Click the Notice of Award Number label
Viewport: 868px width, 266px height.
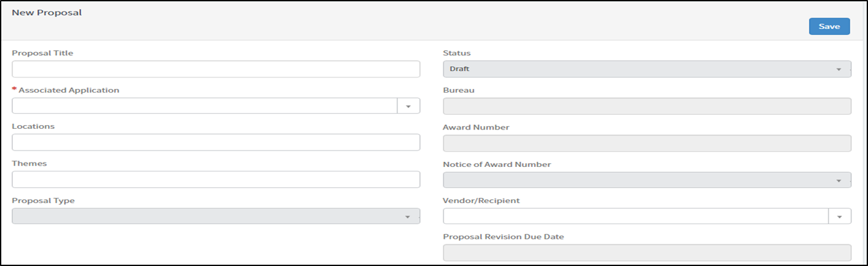tap(496, 164)
